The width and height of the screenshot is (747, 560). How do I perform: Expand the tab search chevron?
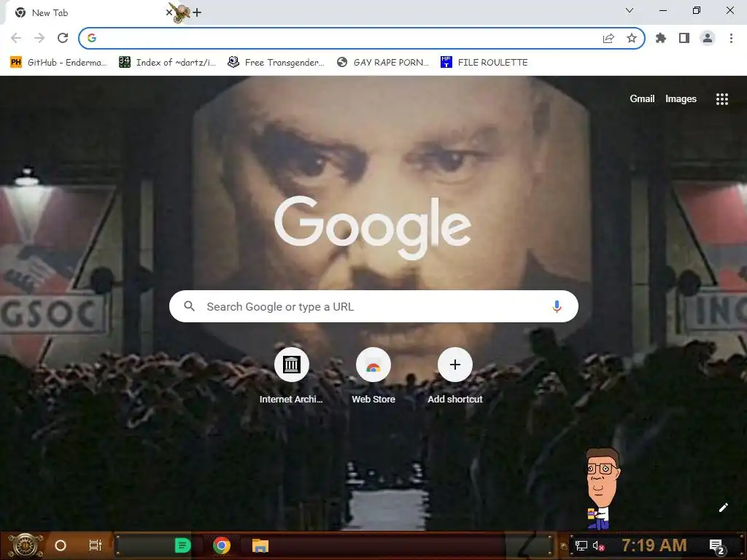click(630, 10)
